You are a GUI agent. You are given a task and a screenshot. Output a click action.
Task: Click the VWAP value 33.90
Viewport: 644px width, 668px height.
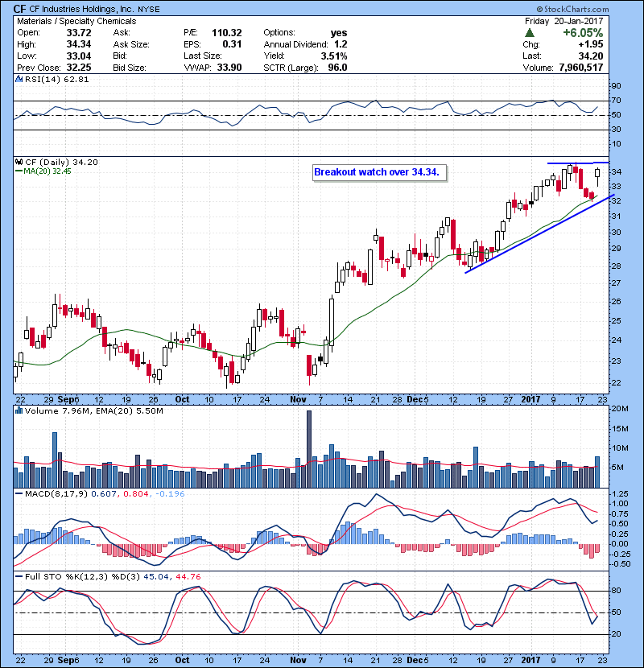pos(229,68)
